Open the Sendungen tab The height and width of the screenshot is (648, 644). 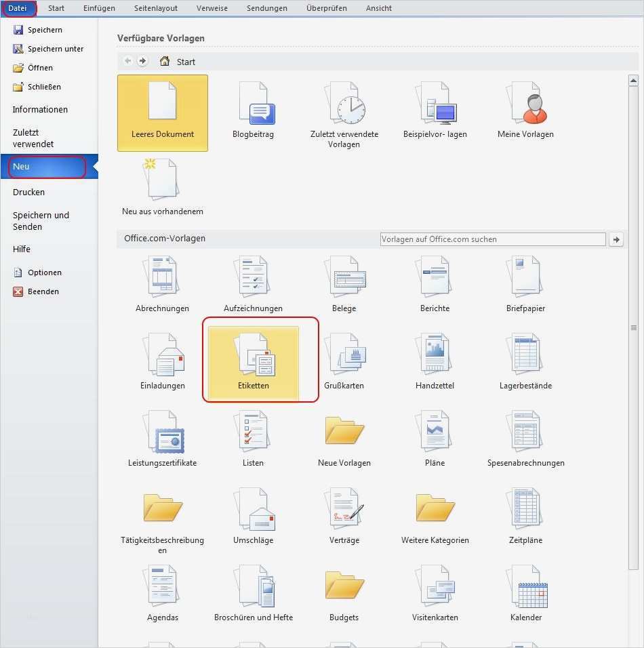[x=266, y=8]
